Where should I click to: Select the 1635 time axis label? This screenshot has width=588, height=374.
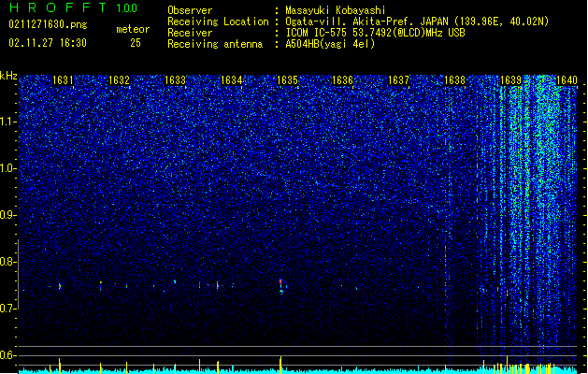click(287, 80)
